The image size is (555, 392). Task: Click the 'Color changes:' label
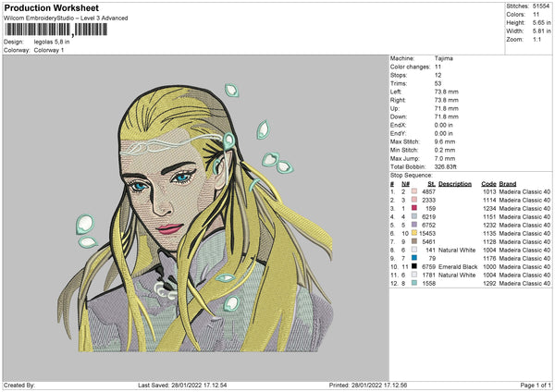410,67
